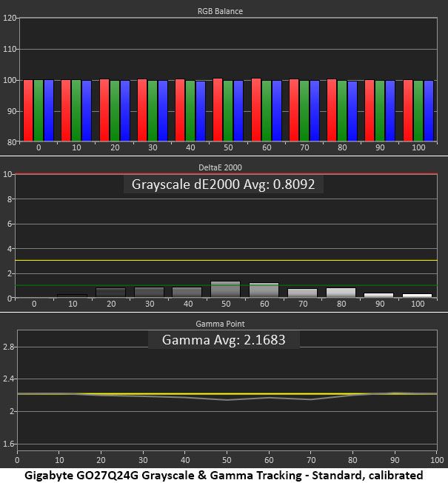Viewport: 448px width, 483px height.
Task: Click the DeltaE bar at 70
Action: pyautogui.click(x=302, y=293)
